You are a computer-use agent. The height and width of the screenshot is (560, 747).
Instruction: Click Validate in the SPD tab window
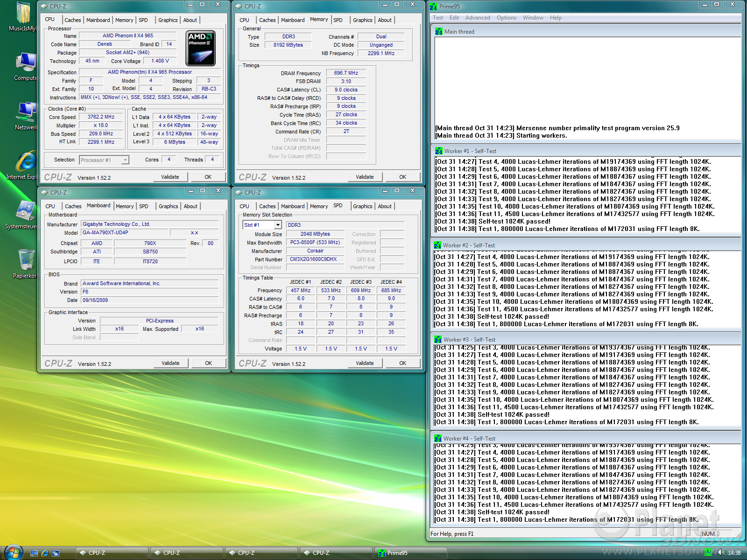(x=365, y=363)
